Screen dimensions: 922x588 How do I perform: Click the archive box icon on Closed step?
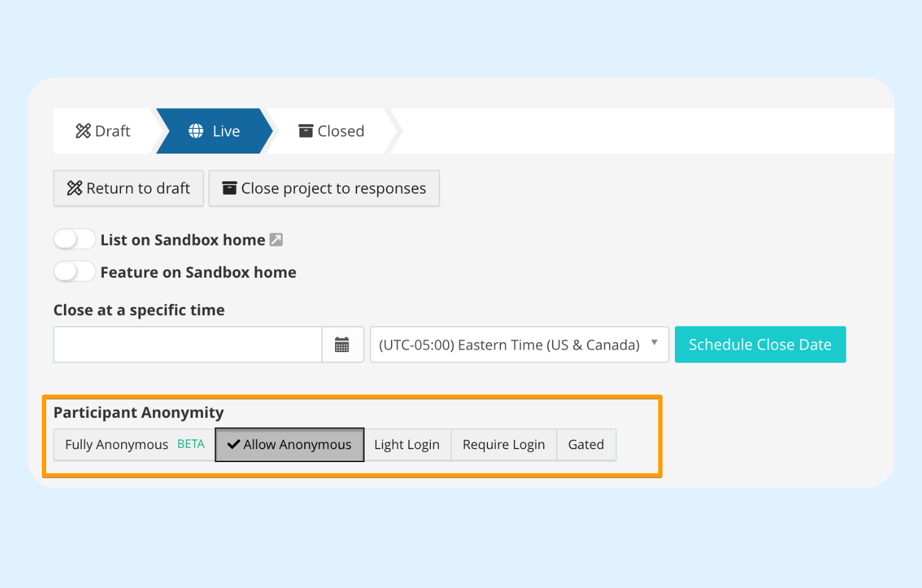pyautogui.click(x=305, y=131)
